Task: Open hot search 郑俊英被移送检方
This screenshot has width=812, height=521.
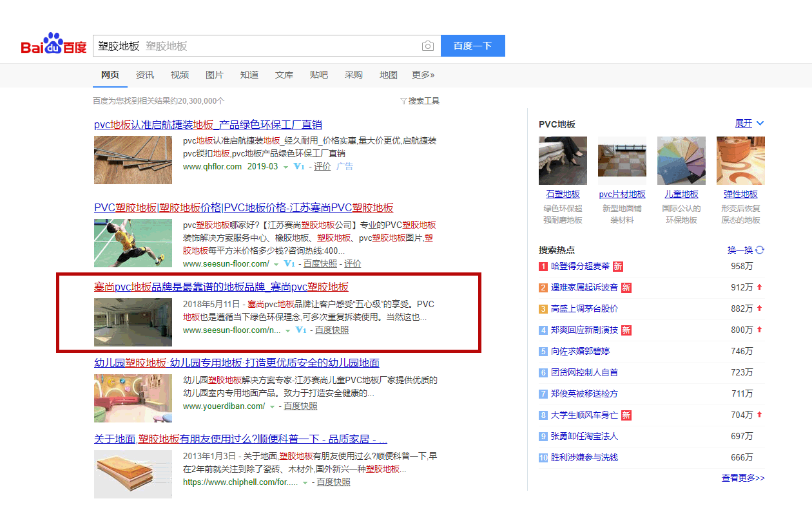Action: [585, 393]
